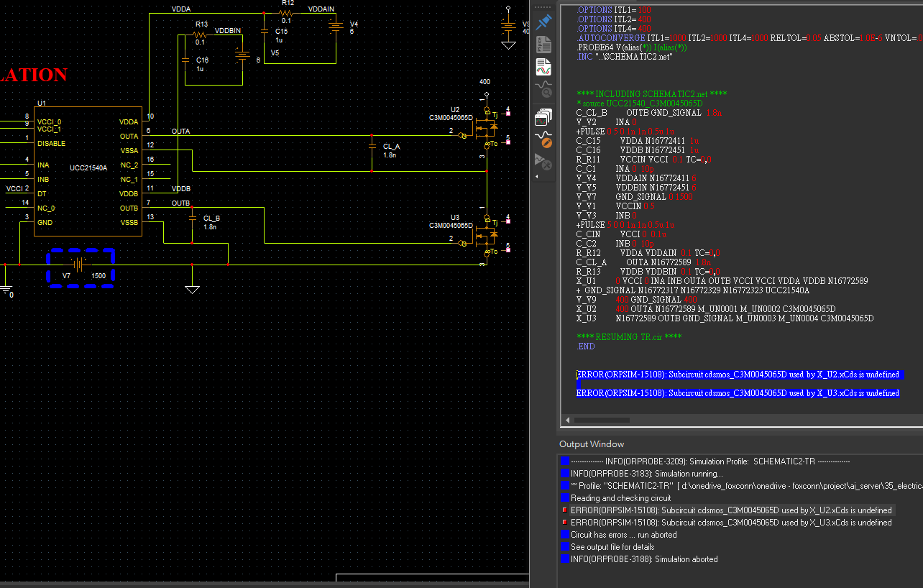Screen dimensions: 923x588
Task: Click the Output Window panel title
Action: coord(592,444)
